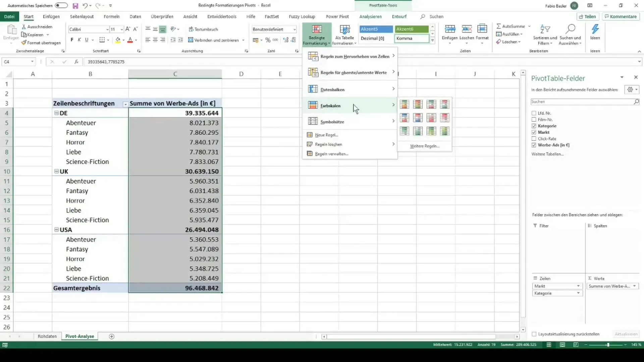The width and height of the screenshot is (644, 362).
Task: Center align text icon
Action: click(155, 40)
